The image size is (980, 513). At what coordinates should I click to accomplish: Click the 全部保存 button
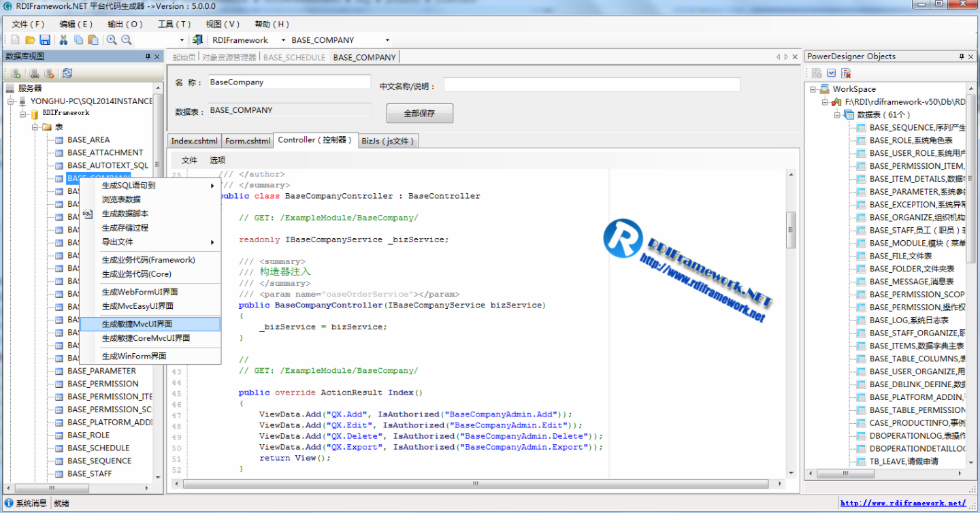click(420, 113)
